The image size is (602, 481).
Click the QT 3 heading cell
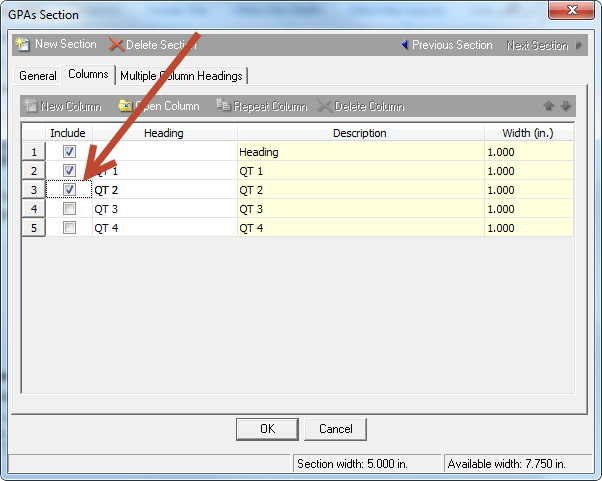pos(164,209)
